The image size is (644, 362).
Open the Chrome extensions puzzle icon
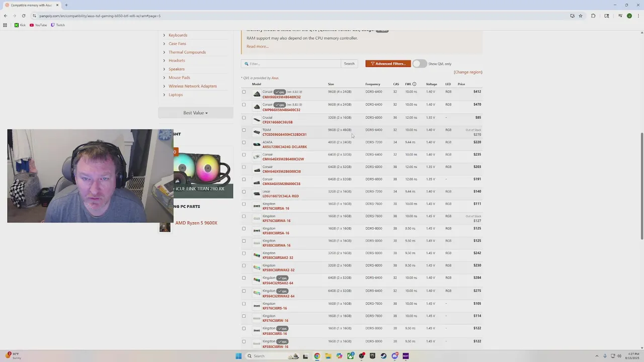[x=593, y=16]
